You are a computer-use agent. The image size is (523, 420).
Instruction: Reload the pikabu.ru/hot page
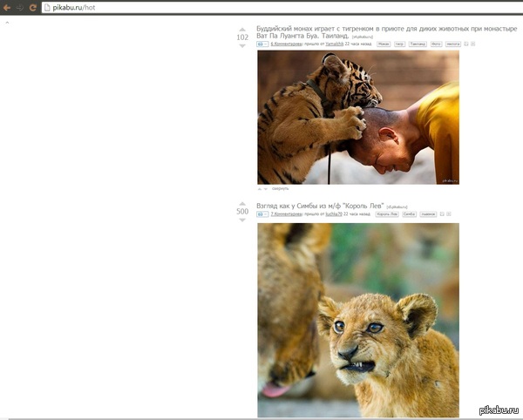[x=33, y=7]
